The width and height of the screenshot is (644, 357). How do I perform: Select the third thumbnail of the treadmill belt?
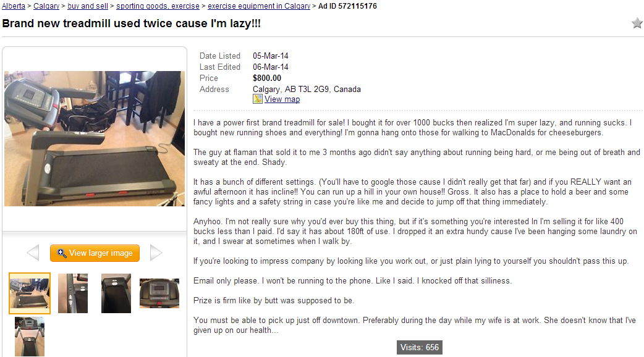point(116,293)
